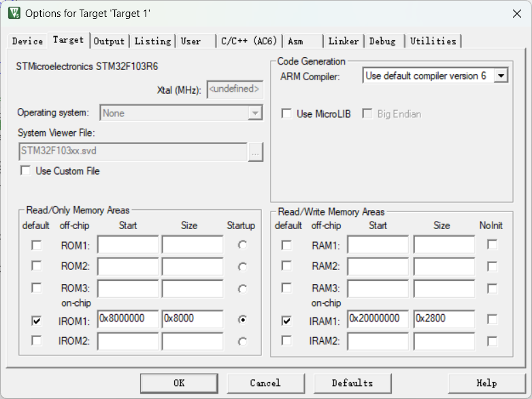
Task: Select the ROM1 Startup radio button
Action: [242, 245]
